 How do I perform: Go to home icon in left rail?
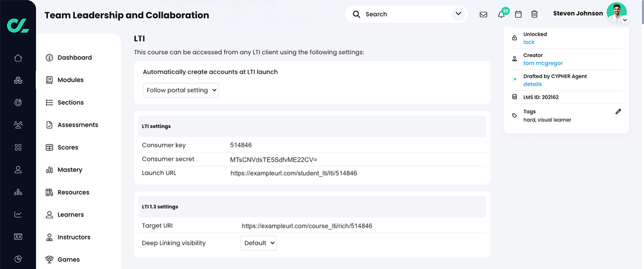[x=18, y=58]
